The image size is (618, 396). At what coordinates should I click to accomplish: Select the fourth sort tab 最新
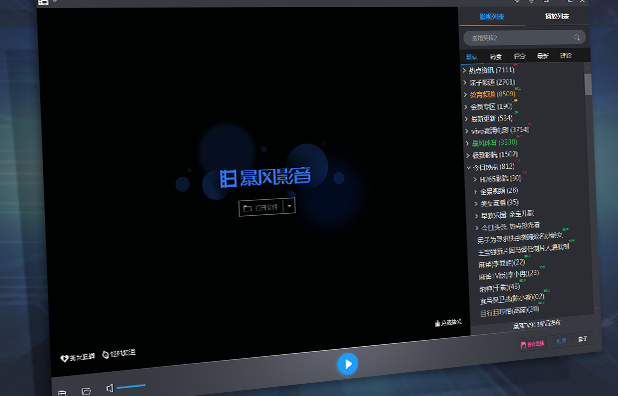point(542,56)
